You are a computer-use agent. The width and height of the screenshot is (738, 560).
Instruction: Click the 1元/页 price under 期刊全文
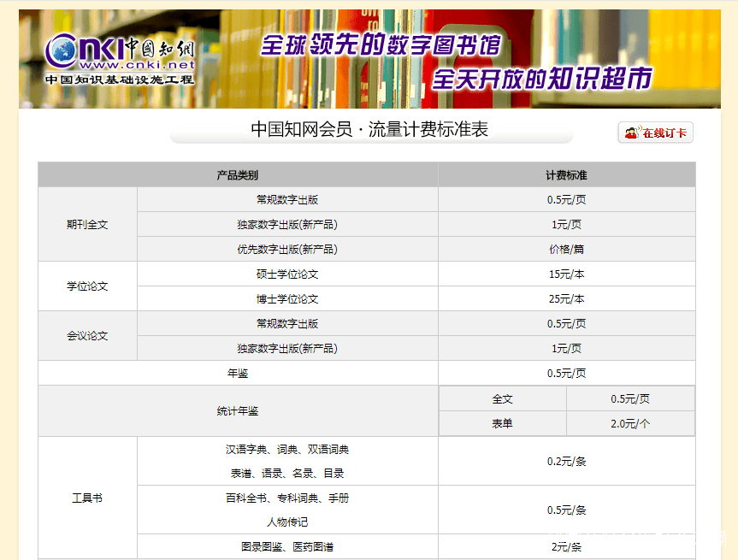point(567,225)
